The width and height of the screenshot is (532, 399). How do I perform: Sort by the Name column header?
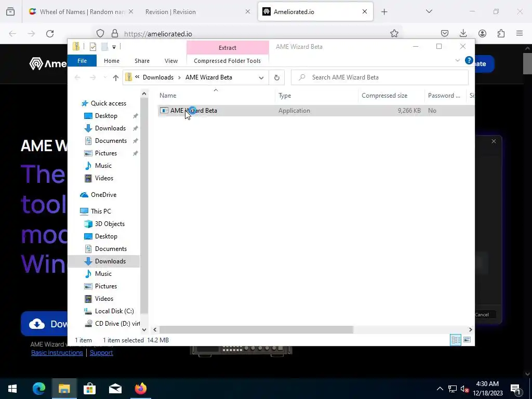tap(168, 96)
